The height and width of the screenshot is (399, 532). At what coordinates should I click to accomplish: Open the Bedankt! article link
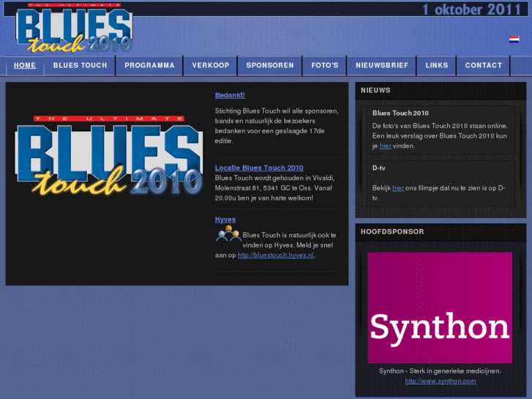230,95
